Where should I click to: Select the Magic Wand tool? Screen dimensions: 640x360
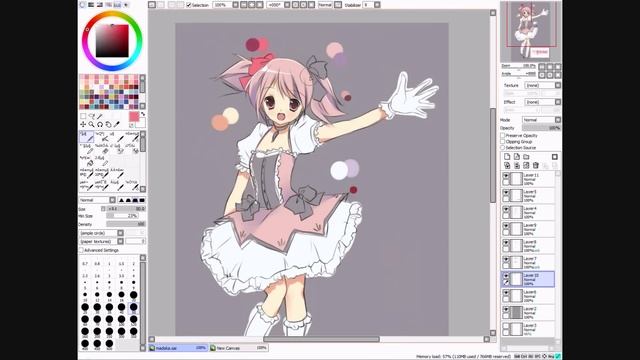[100, 116]
